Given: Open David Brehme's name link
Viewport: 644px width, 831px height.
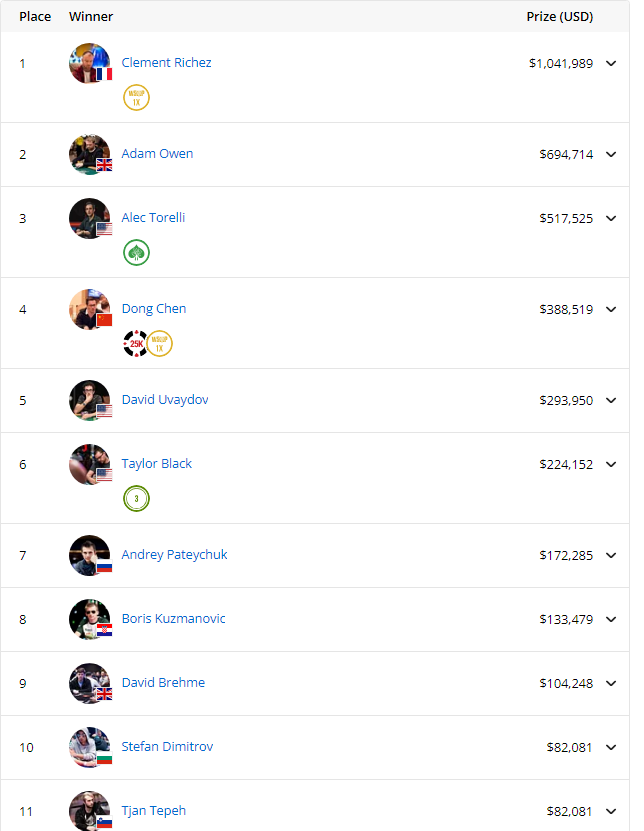Looking at the screenshot, I should pos(163,683).
